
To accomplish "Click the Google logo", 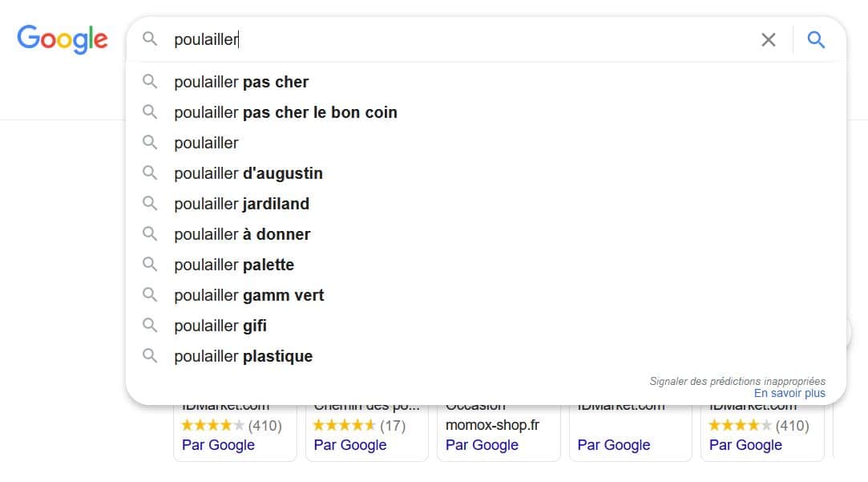I will pos(63,39).
